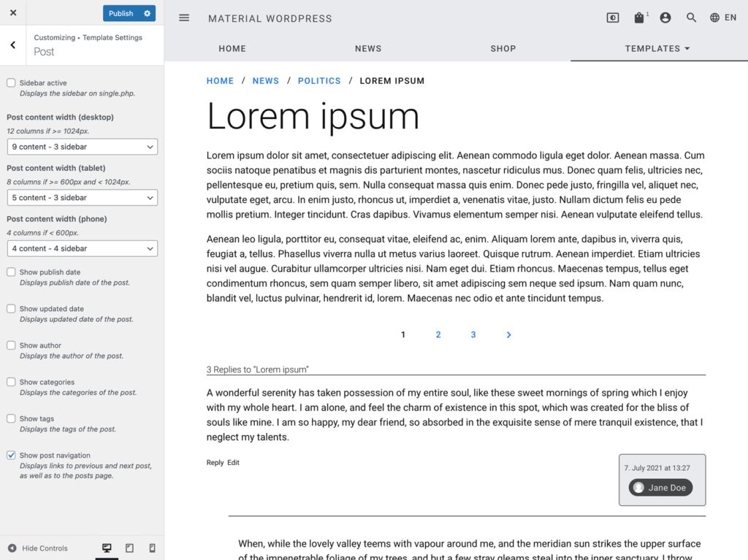
Task: Open phone post content width dropdown
Action: pyautogui.click(x=82, y=248)
